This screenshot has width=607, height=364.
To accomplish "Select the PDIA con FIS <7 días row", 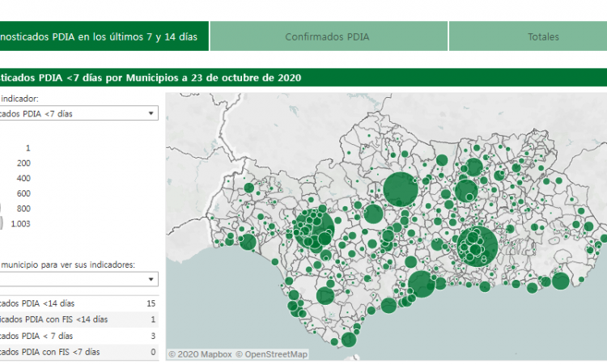I will point(79,352).
